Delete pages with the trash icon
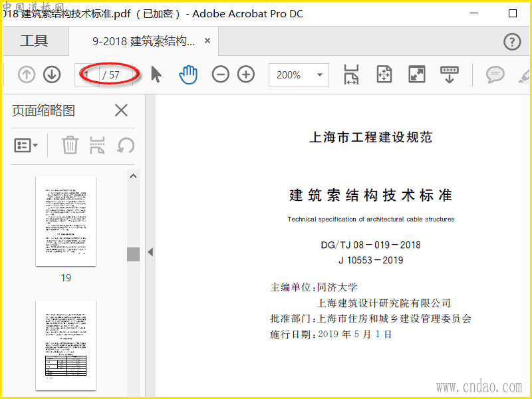 click(x=70, y=145)
